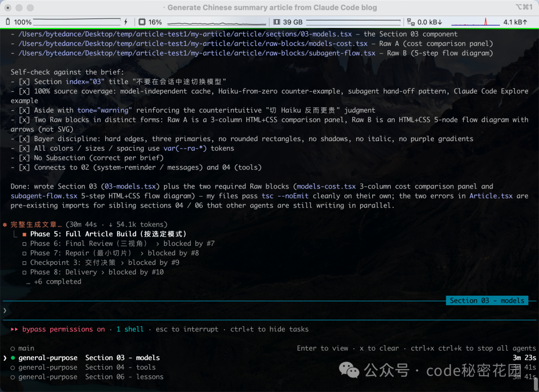Expand the +6 completed tasks entry
539x392 pixels.
[54, 282]
